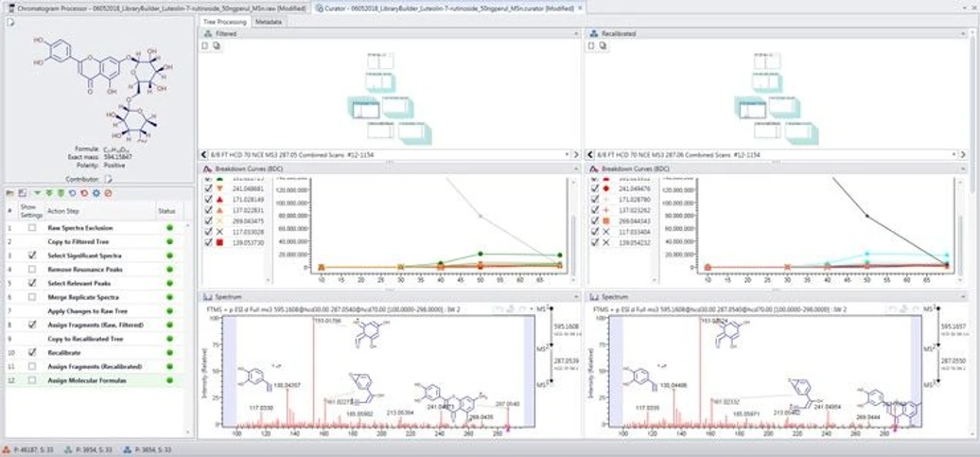The image size is (980, 457).
Task: Select the Apply Changes to Raw Tree step
Action: (x=95, y=310)
